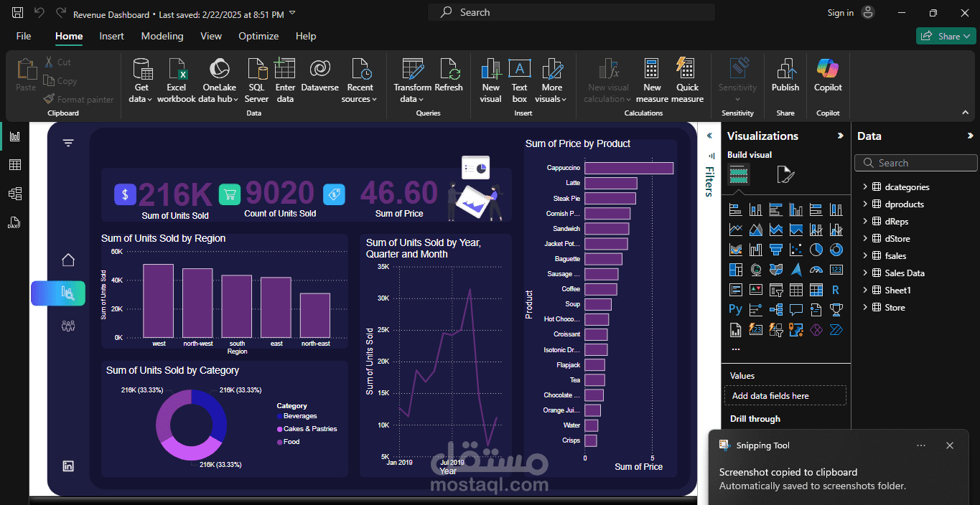Expand the fsales table

coord(865,256)
